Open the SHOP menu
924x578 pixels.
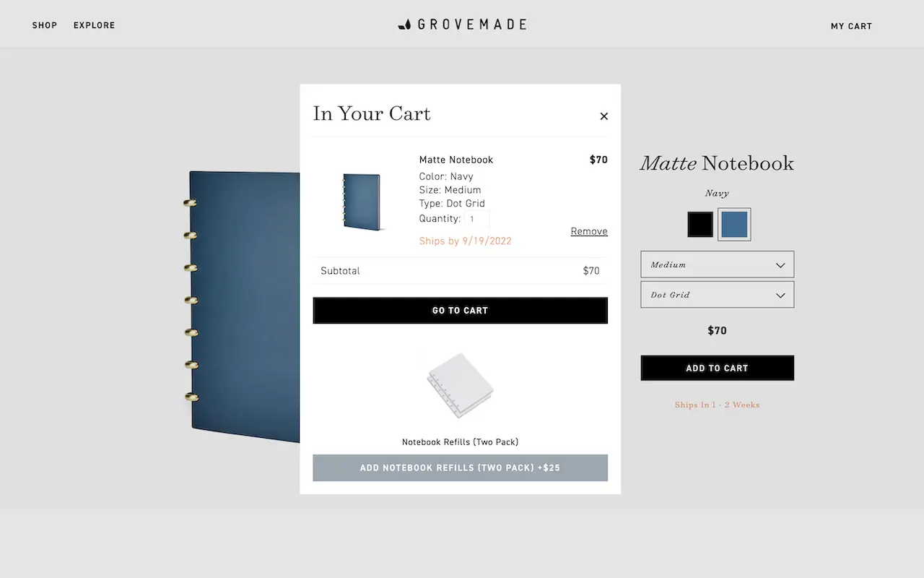[x=45, y=25]
